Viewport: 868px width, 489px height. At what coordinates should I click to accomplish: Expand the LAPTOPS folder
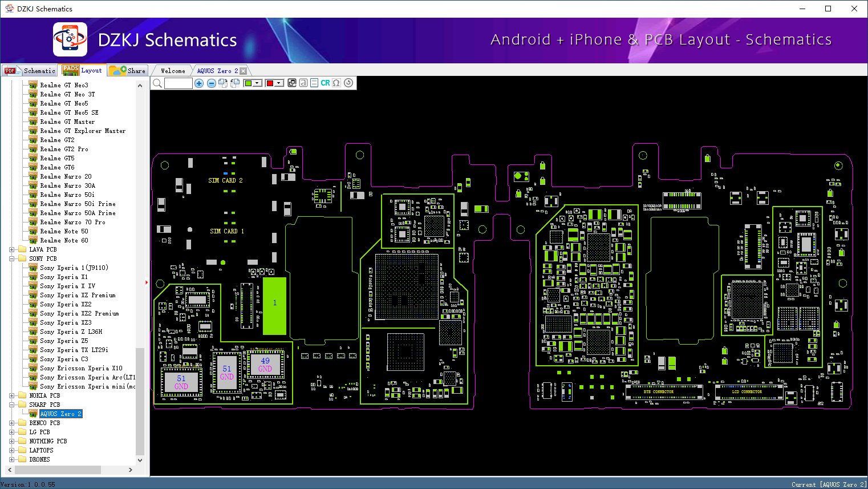tap(12, 450)
